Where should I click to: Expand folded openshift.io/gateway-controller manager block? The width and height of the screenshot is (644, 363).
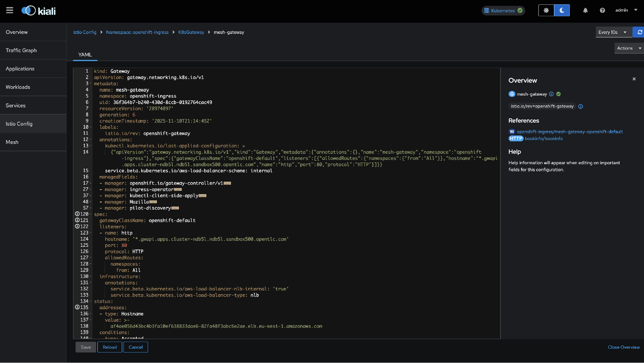point(227,183)
